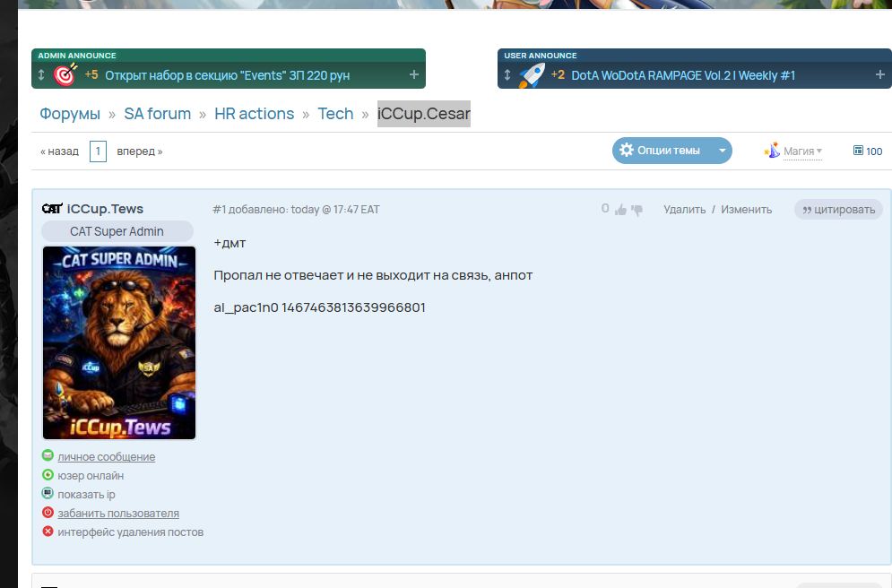892x588 pixels.
Task: Click the up-down arrows in Admin Announce
Action: point(41,74)
